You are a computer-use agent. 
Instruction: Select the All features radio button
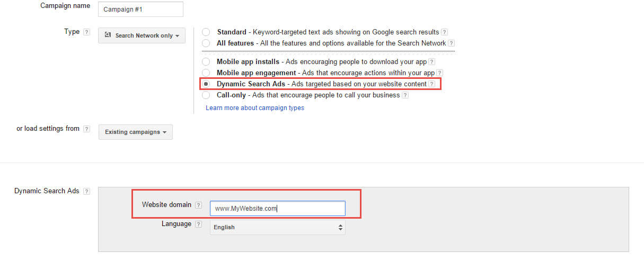coord(206,43)
